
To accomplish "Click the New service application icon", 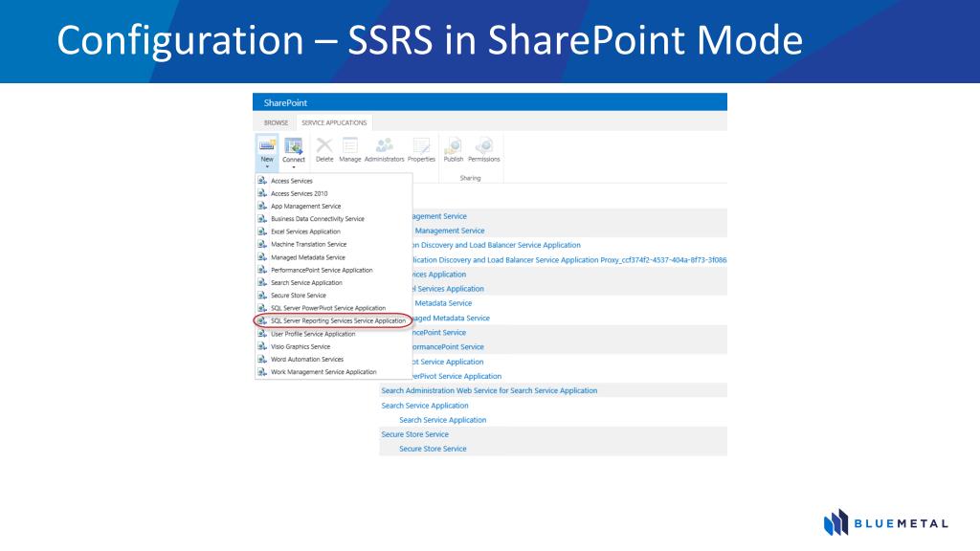I will (267, 145).
